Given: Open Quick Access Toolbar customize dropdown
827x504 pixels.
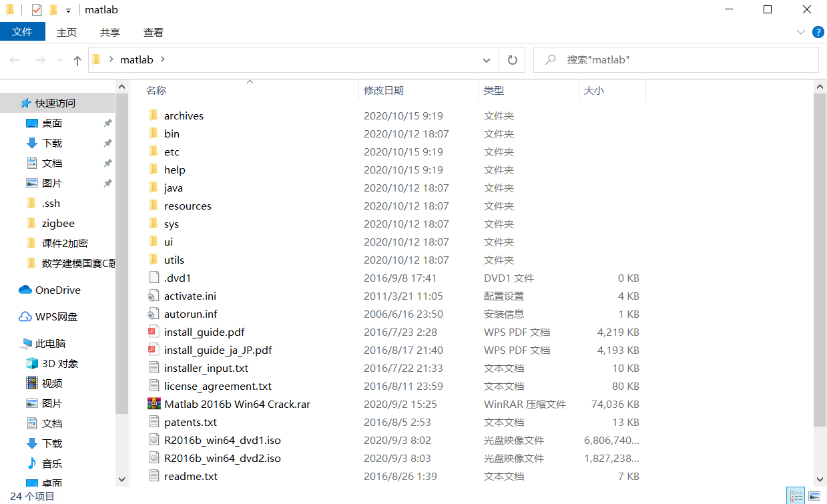Looking at the screenshot, I should click(68, 11).
